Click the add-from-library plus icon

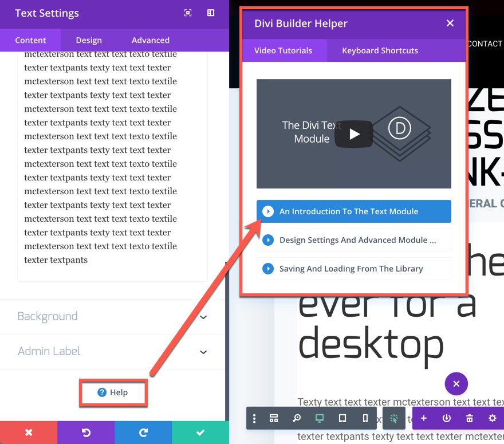[x=424, y=419]
